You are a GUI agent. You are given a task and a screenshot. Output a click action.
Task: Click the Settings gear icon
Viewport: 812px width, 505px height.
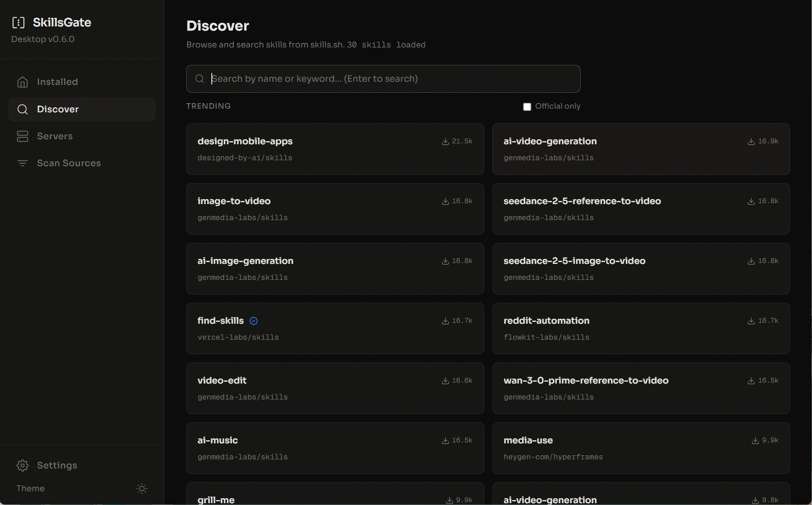click(22, 465)
